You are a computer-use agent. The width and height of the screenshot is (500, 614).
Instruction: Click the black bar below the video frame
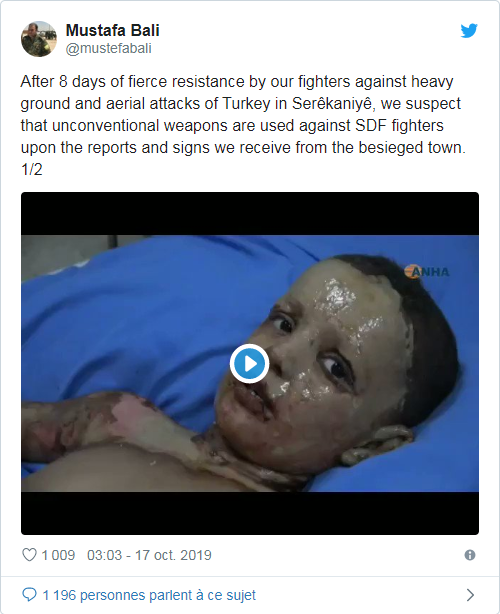250,513
